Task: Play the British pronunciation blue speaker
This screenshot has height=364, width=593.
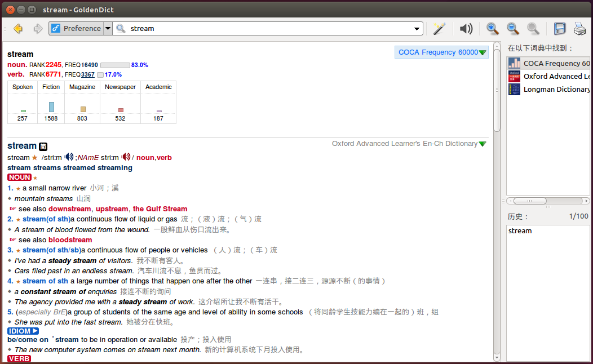Action: (x=69, y=157)
